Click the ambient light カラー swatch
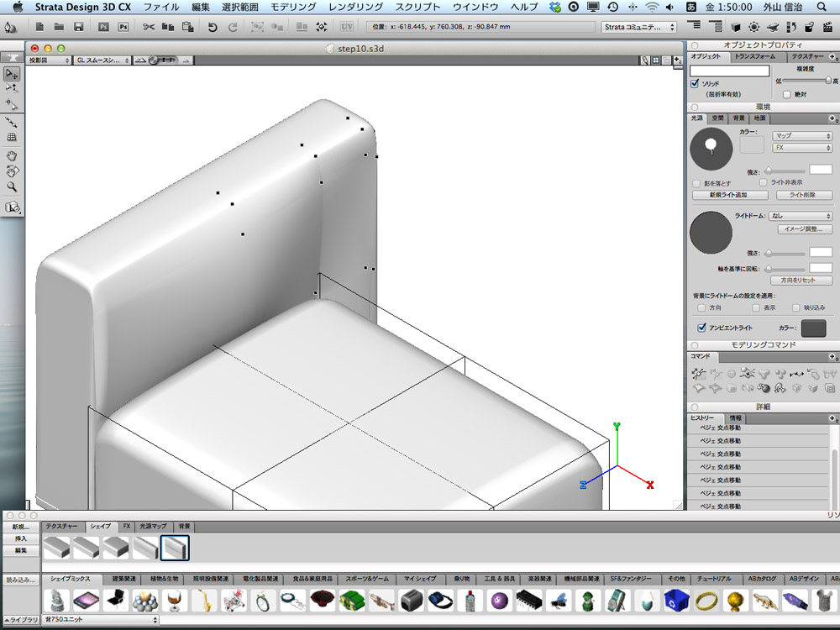Image resolution: width=840 pixels, height=630 pixels. coord(813,328)
